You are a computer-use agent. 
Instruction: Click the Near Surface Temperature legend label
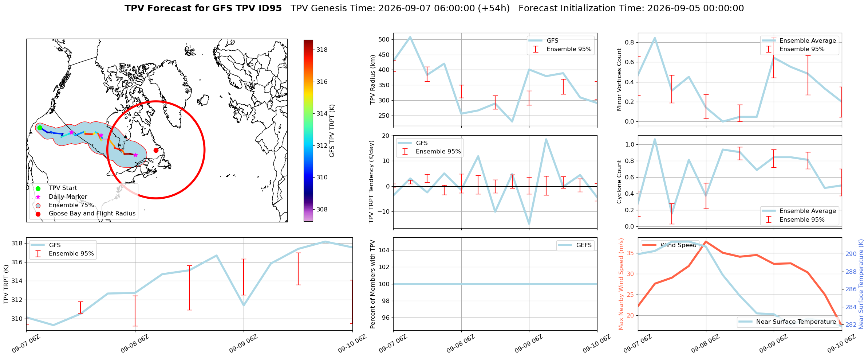tap(796, 322)
